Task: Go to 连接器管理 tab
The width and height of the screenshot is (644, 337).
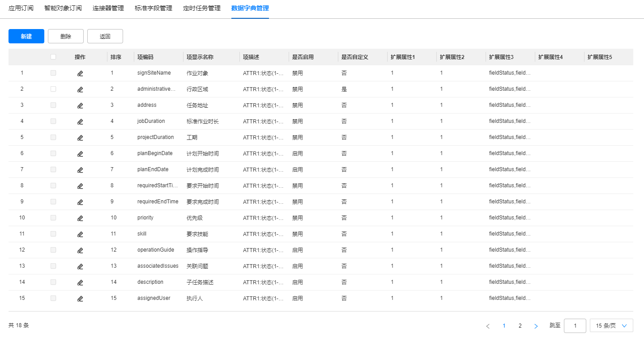Action: pyautogui.click(x=108, y=8)
